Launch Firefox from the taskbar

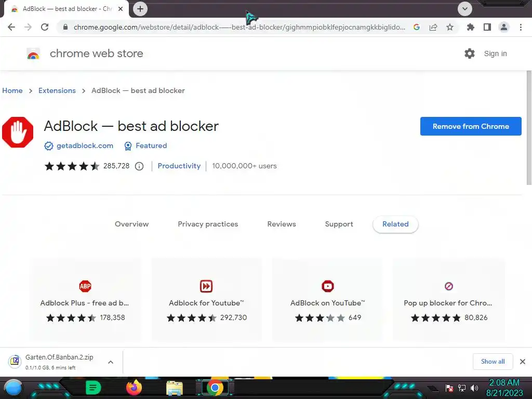tap(134, 388)
